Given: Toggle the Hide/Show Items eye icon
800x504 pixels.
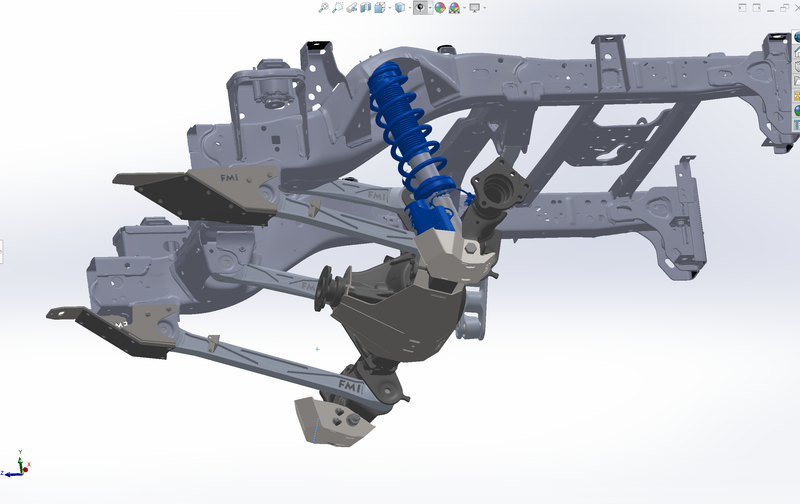Looking at the screenshot, I should 421,7.
